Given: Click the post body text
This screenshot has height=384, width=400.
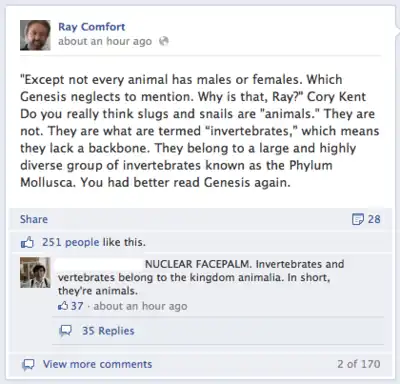Looking at the screenshot, I should pos(199,131).
